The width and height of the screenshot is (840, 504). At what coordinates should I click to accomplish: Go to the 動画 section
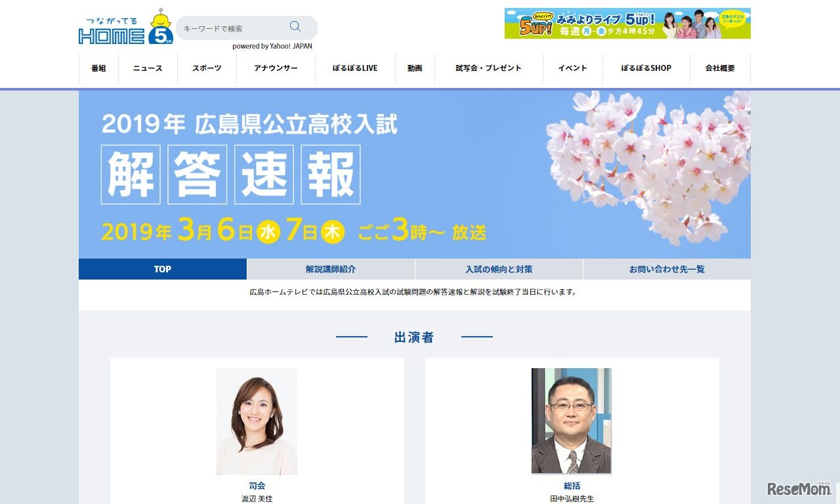[415, 68]
